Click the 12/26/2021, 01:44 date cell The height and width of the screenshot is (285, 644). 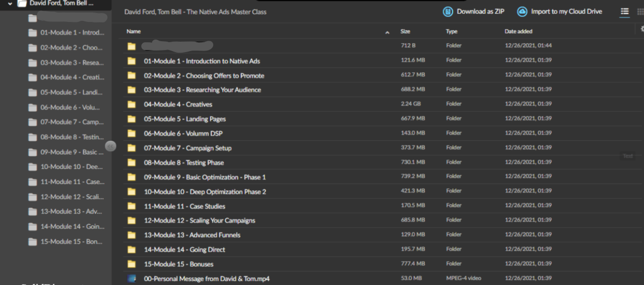(x=528, y=46)
